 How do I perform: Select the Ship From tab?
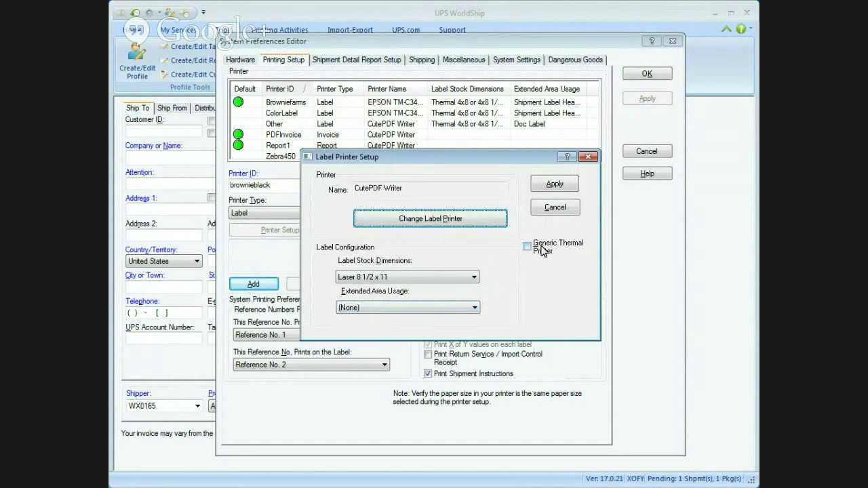[x=172, y=108]
